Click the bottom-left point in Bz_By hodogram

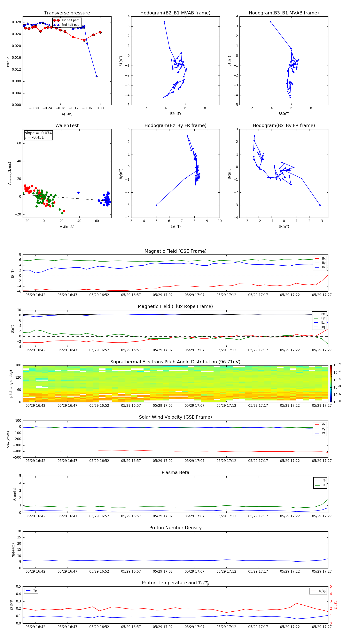click(x=156, y=205)
